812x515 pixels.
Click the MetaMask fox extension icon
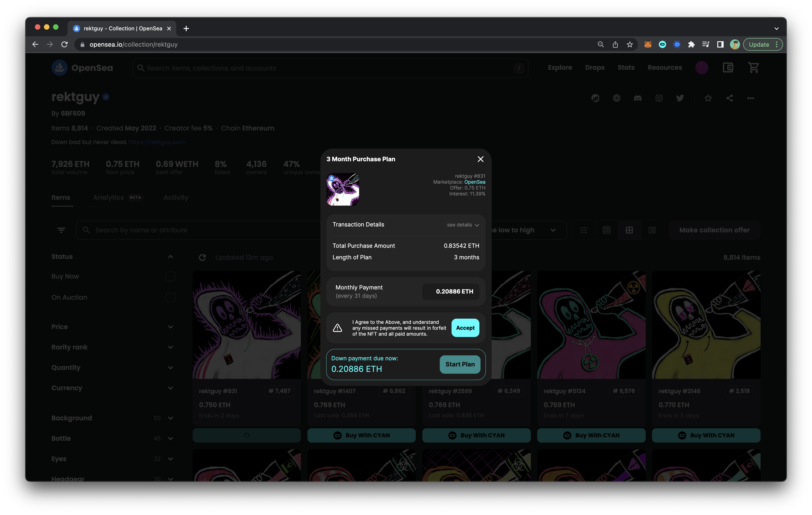coord(648,44)
